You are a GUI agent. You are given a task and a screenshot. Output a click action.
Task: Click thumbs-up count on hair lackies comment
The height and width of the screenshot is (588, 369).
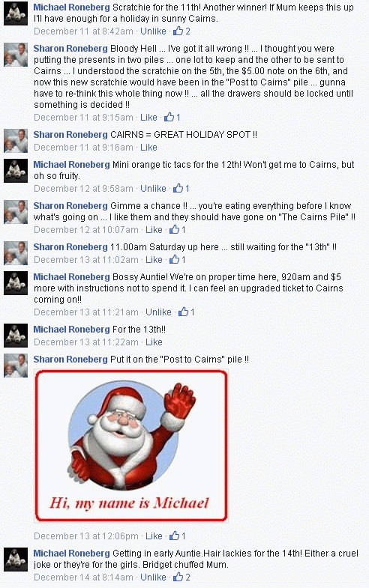click(x=187, y=577)
